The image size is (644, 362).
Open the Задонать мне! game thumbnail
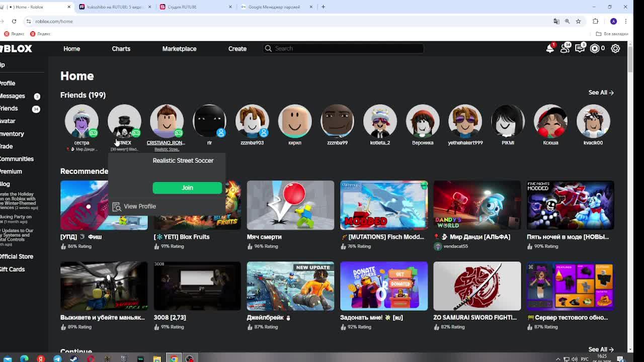[384, 286]
